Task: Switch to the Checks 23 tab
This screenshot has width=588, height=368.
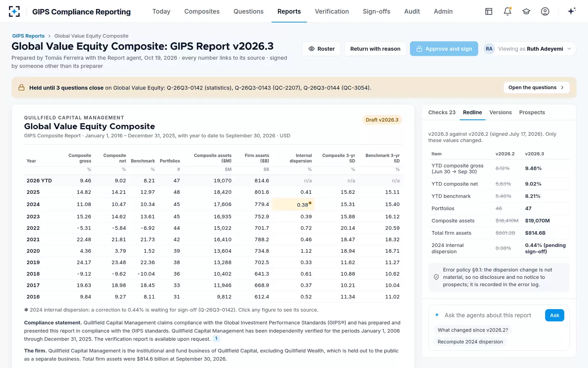Action: [442, 112]
